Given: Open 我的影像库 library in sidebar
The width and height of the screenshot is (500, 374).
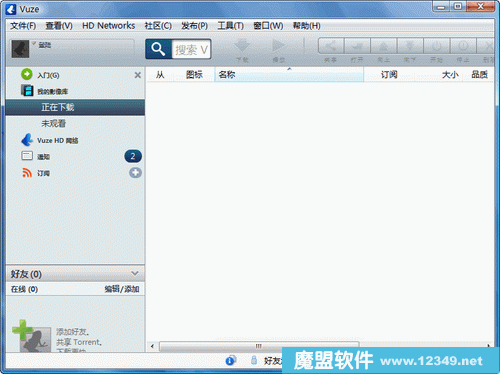Looking at the screenshot, I should tap(53, 91).
